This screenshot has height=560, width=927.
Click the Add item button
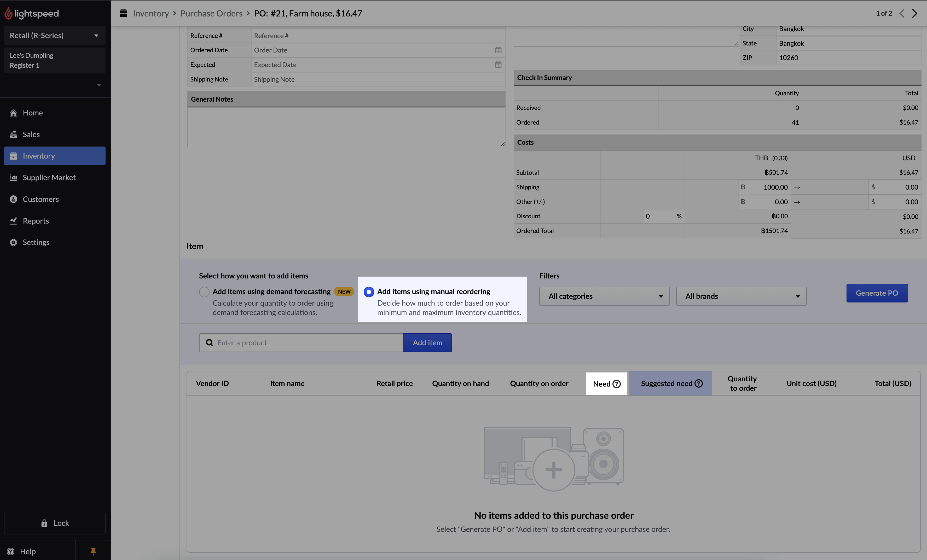(x=427, y=343)
